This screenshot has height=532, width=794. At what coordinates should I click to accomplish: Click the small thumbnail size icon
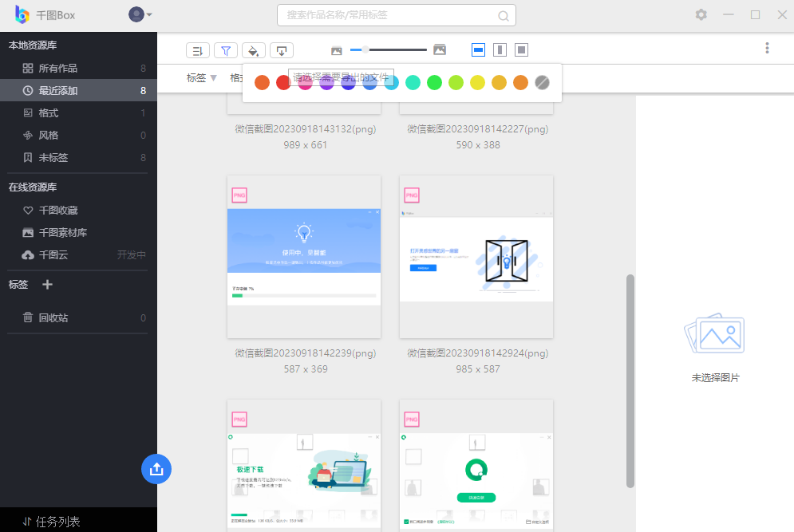click(337, 50)
